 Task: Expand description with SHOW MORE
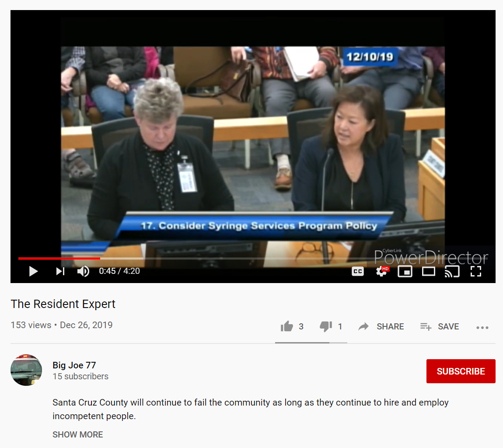pyautogui.click(x=78, y=434)
